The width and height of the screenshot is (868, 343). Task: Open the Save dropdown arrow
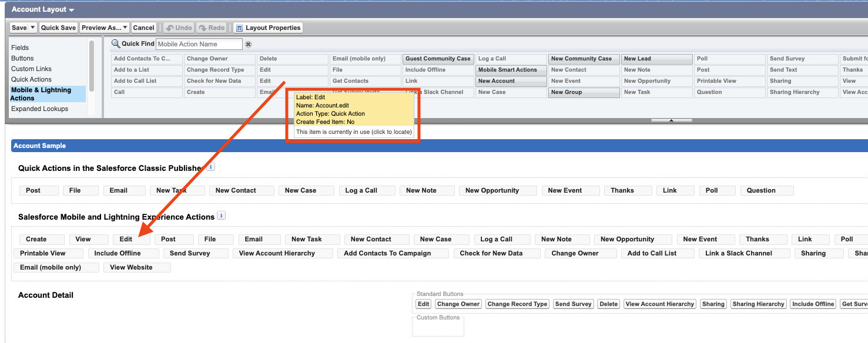click(33, 28)
